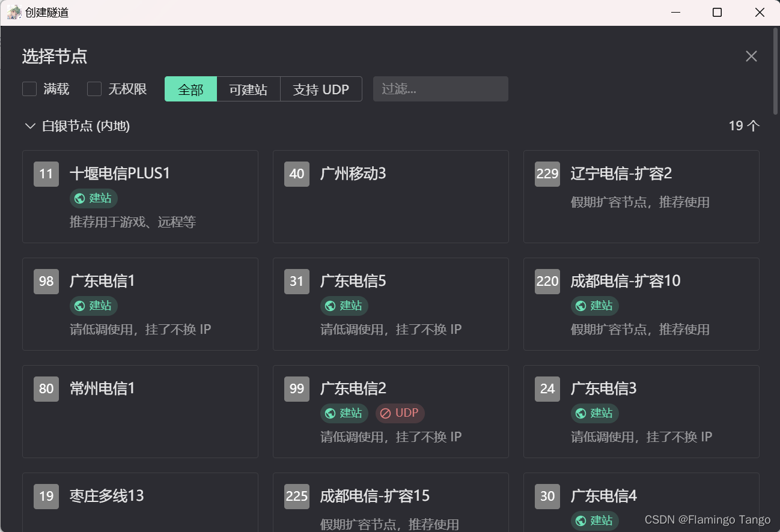This screenshot has width=780, height=532.
Task: Click node ID badge 11
Action: click(46, 174)
